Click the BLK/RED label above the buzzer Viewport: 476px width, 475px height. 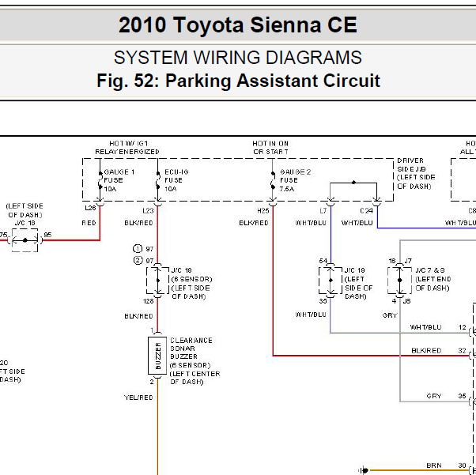[138, 316]
